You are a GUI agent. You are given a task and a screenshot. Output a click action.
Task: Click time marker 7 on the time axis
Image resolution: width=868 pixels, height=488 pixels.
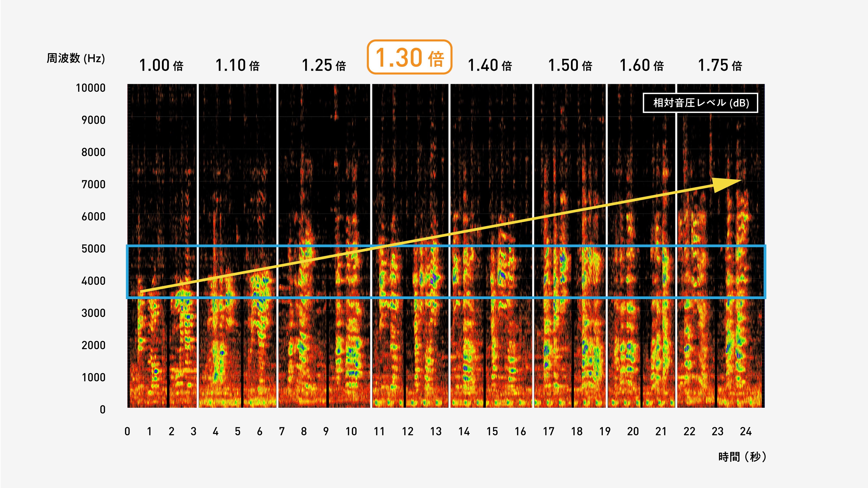pos(282,431)
